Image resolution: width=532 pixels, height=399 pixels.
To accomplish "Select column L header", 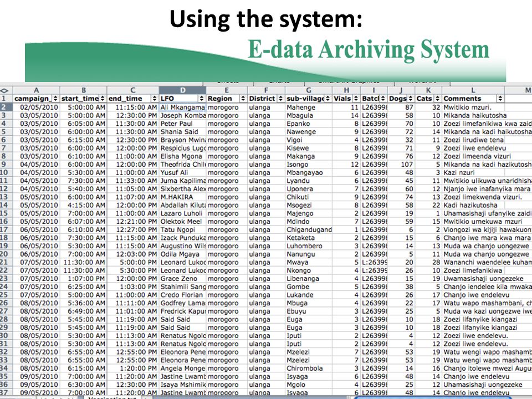I will pyautogui.click(x=473, y=90).
